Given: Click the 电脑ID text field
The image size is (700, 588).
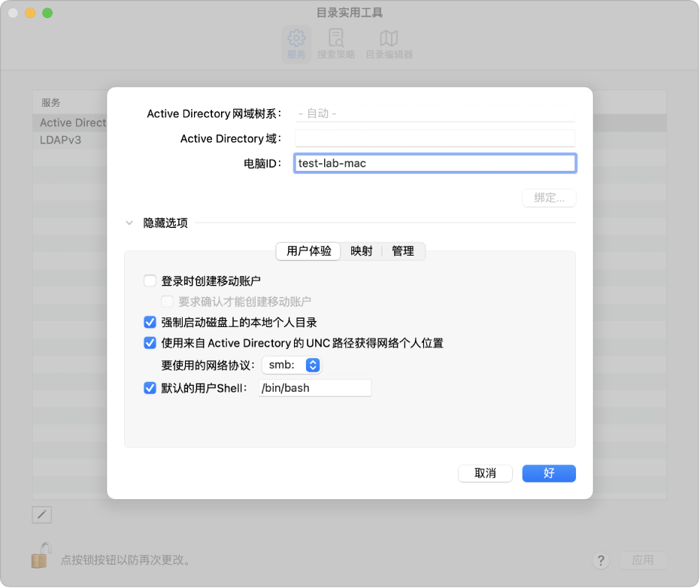Looking at the screenshot, I should [x=435, y=163].
